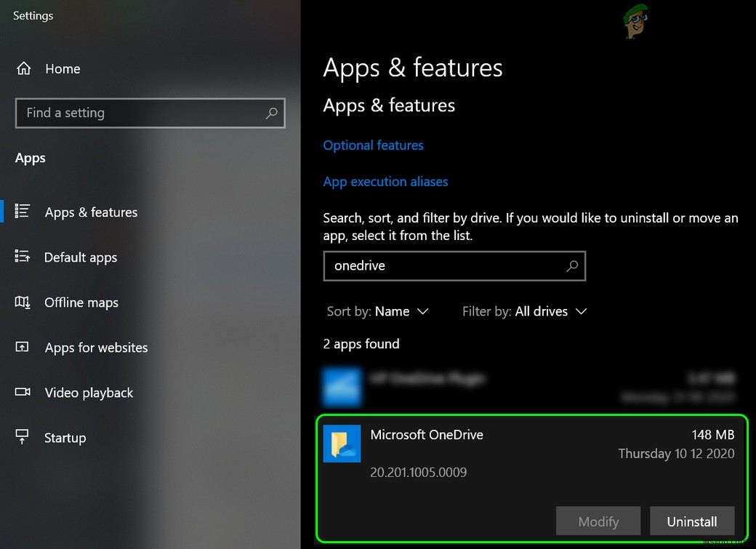This screenshot has height=549, width=756.
Task: Click the Microsoft OneDrive app icon
Action: pos(342,444)
